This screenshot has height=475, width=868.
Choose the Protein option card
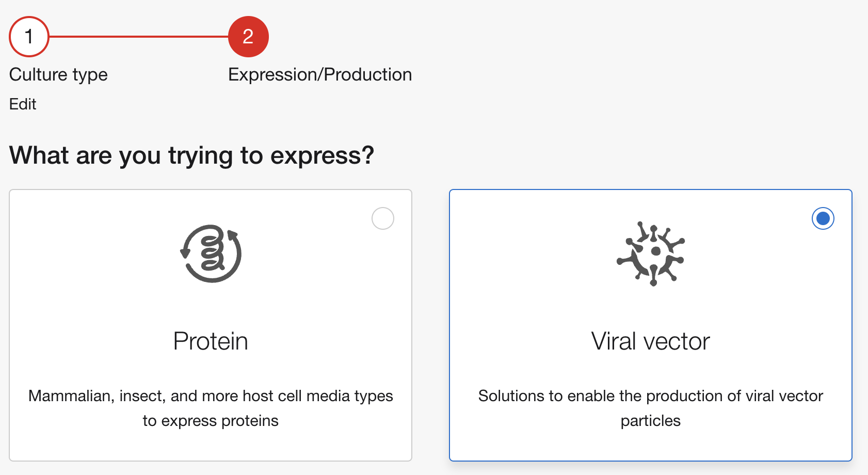211,325
